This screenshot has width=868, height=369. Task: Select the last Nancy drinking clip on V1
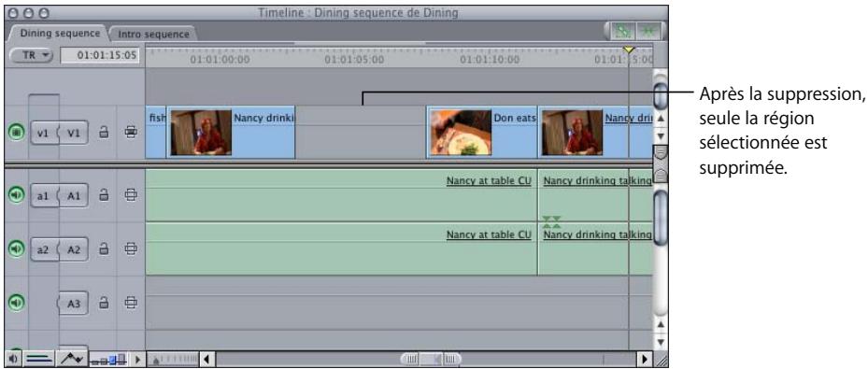pos(595,133)
